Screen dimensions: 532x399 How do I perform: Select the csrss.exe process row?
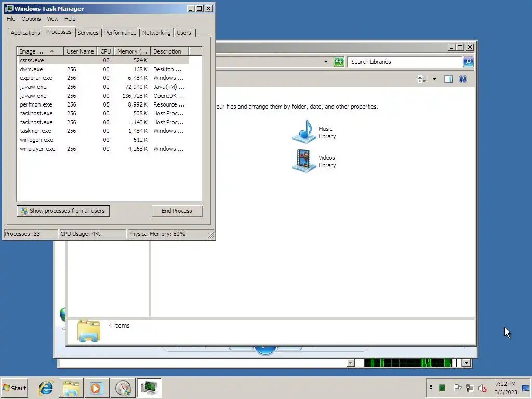coord(103,60)
